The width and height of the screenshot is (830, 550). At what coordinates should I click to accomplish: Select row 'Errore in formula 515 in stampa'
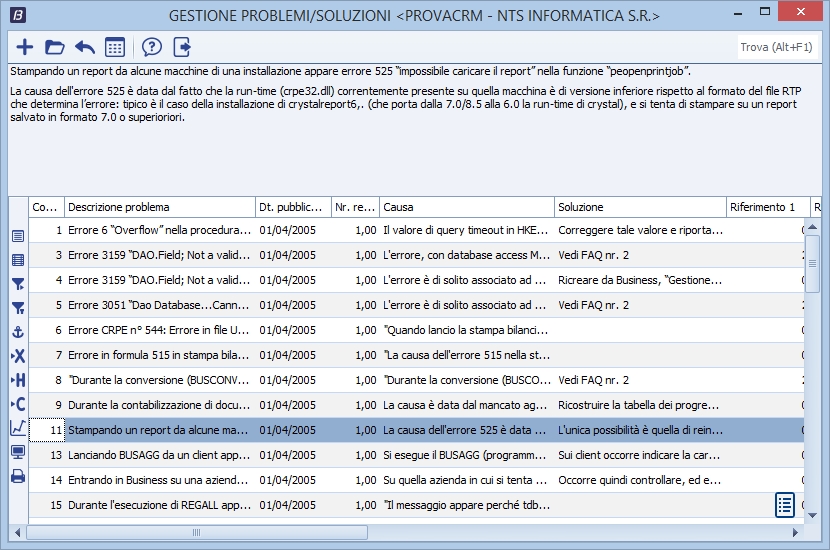pyautogui.click(x=416, y=355)
